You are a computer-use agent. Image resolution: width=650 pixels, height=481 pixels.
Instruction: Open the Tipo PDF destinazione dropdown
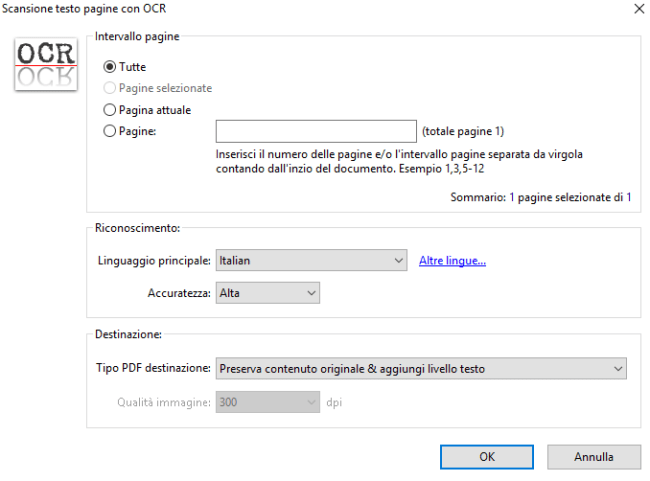point(421,369)
